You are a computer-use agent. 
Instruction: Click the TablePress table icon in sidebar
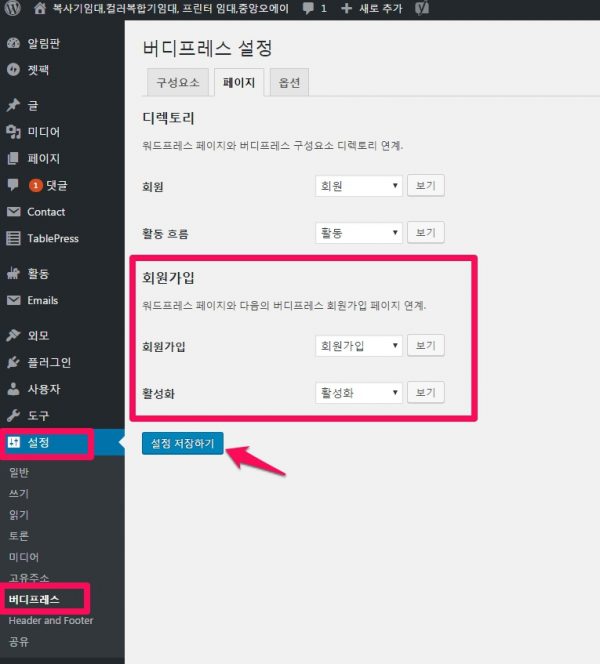13,238
